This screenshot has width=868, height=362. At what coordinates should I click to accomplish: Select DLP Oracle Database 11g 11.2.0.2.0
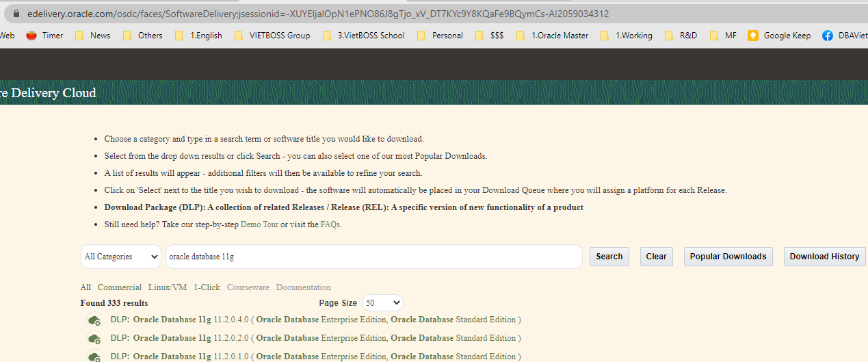315,338
